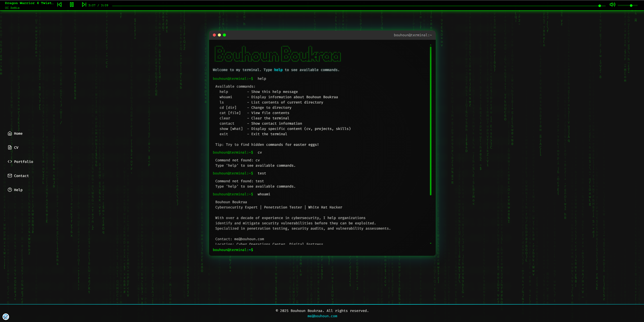This screenshot has height=322, width=644.
Task: Click the scrollbar down arrow in terminal
Action: [x=431, y=243]
